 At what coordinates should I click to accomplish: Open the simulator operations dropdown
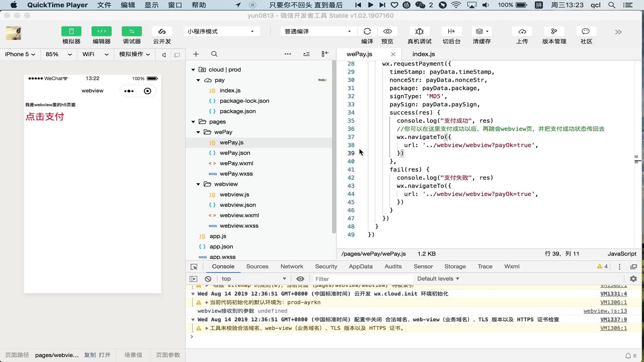coord(135,54)
